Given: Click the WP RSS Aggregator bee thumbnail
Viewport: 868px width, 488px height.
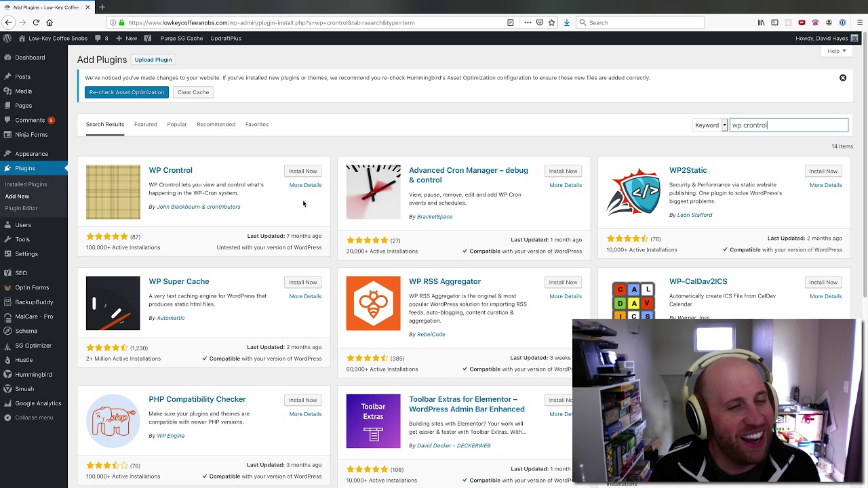Looking at the screenshot, I should (373, 303).
